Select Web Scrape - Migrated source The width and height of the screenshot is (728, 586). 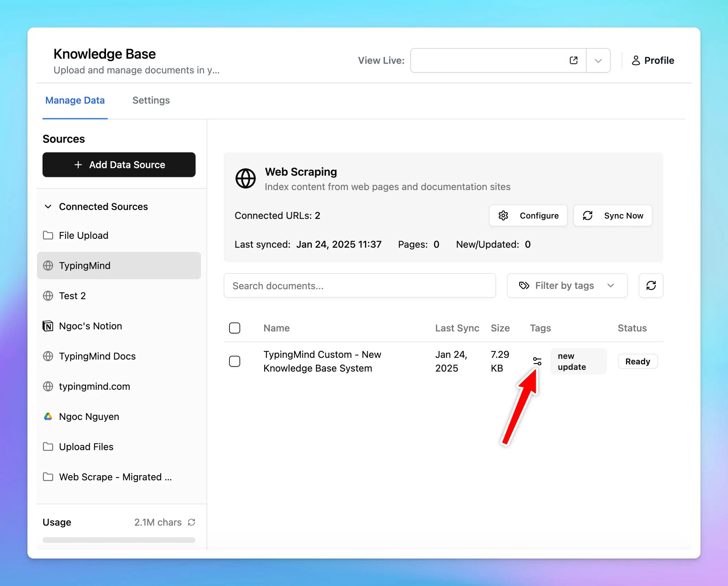[x=119, y=477]
